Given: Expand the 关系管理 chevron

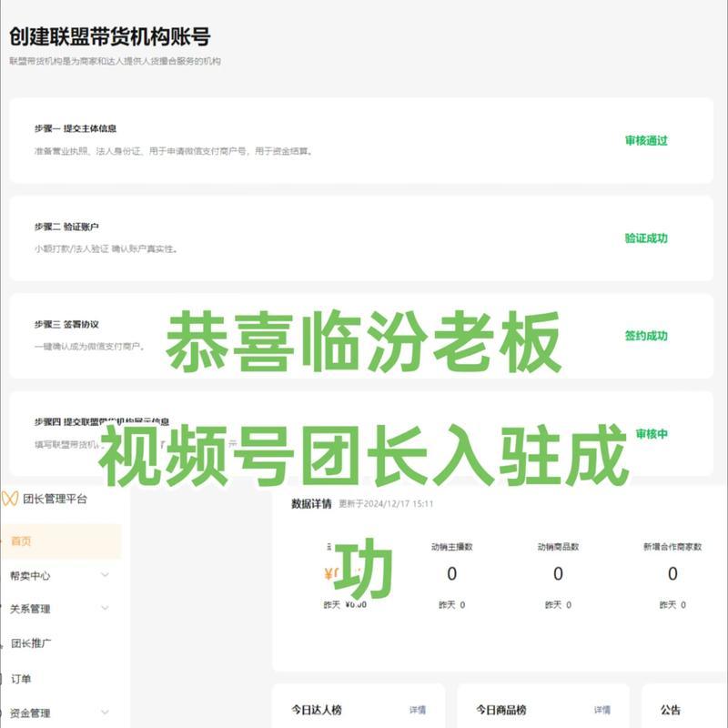Looking at the screenshot, I should 105,608.
